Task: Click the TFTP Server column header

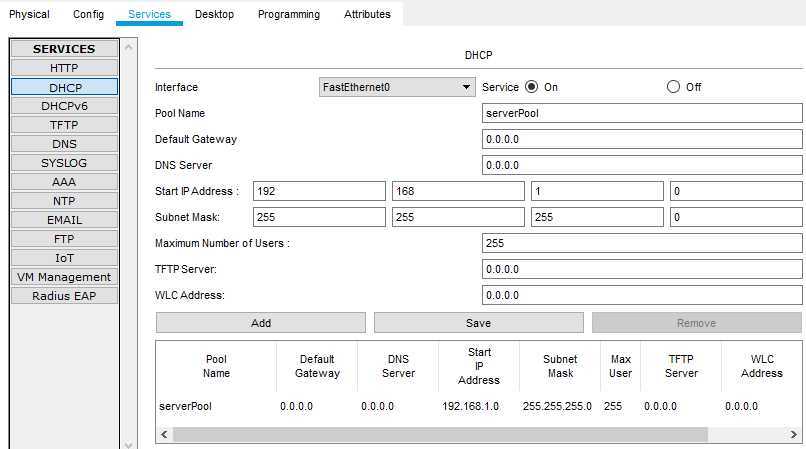Action: coord(681,366)
